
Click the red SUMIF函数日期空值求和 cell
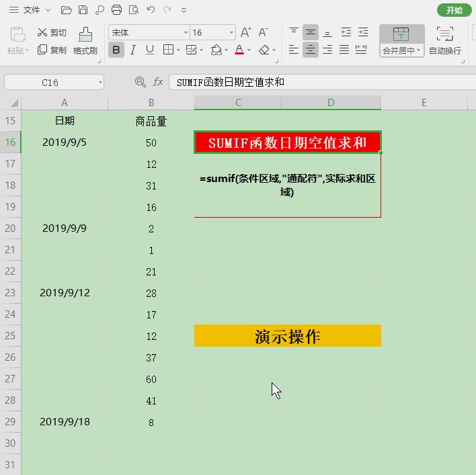pos(288,142)
